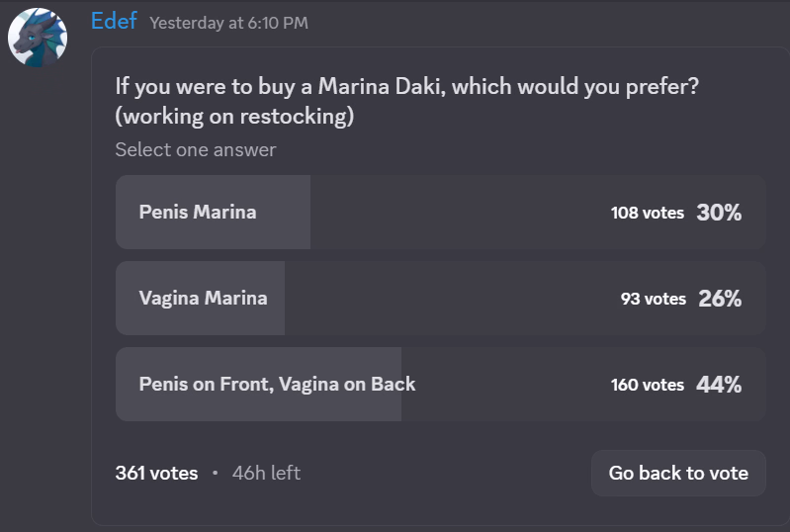The width and height of the screenshot is (790, 532).
Task: Click the '46h left' poll timer
Action: [266, 473]
